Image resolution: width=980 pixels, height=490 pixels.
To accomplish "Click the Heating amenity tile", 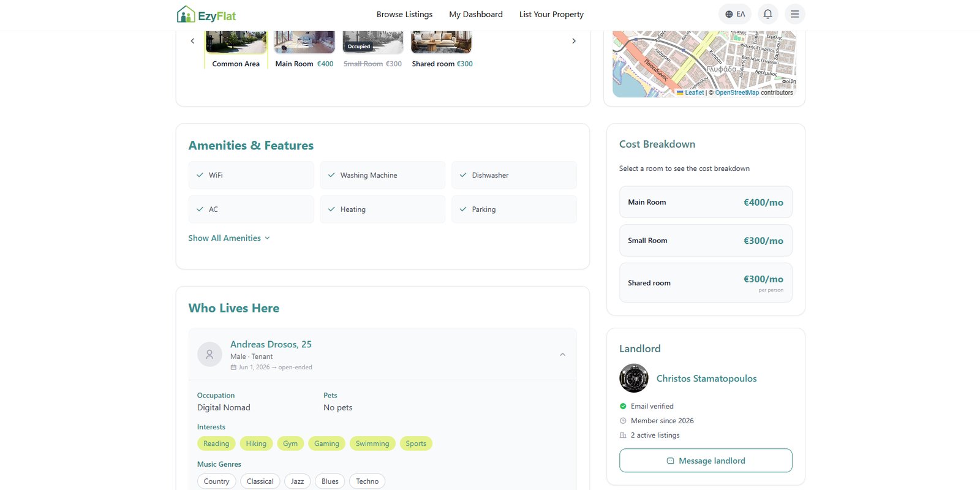I will point(382,209).
